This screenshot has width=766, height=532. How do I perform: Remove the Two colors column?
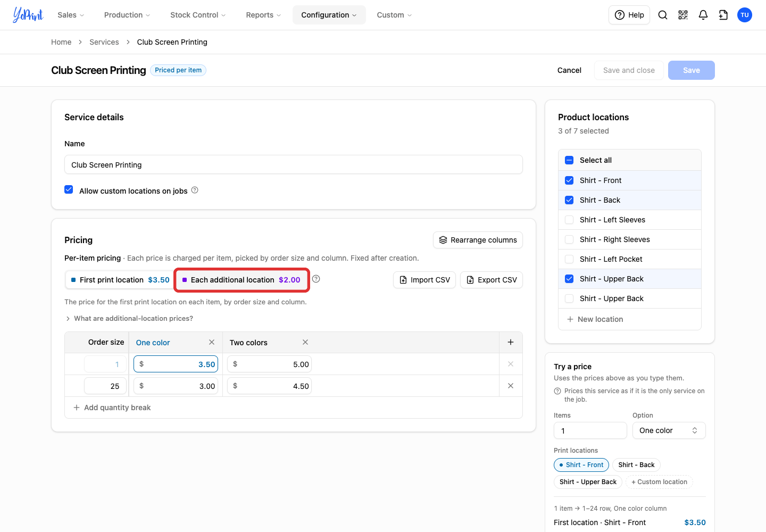pyautogui.click(x=305, y=342)
